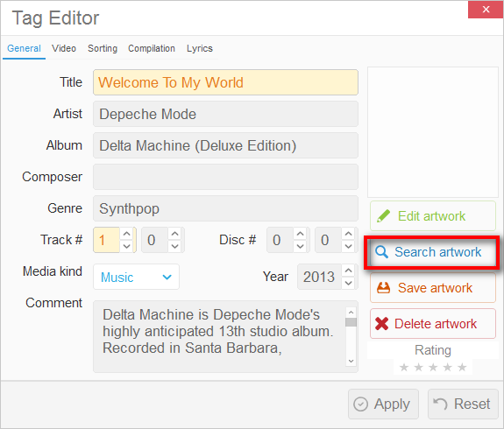Switch to the Compilation tab
Screen dimensions: 504x429
click(152, 48)
